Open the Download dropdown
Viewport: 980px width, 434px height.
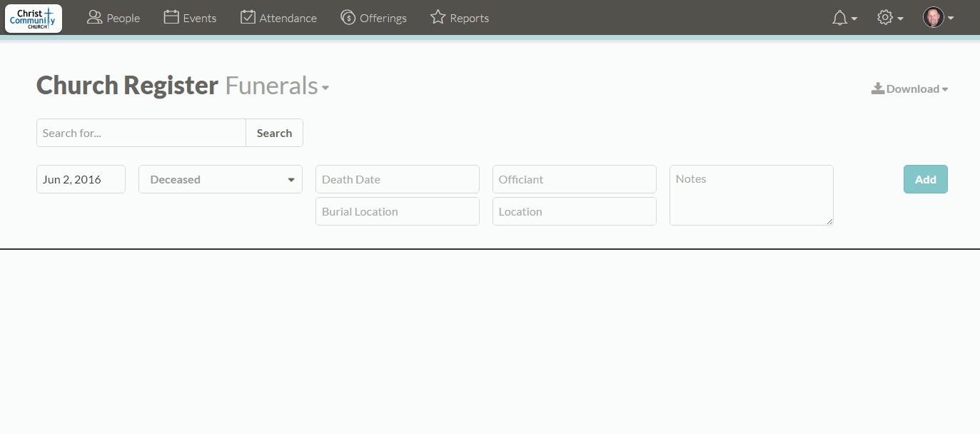point(910,89)
